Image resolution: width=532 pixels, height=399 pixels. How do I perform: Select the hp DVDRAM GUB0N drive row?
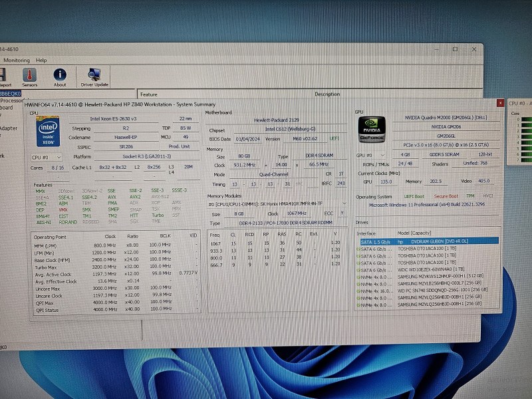[x=429, y=241]
